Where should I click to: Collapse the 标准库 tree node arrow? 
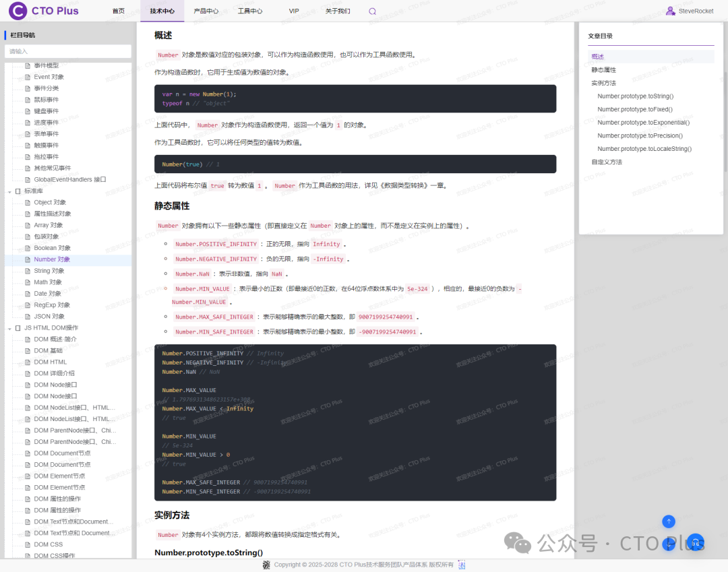[9, 191]
